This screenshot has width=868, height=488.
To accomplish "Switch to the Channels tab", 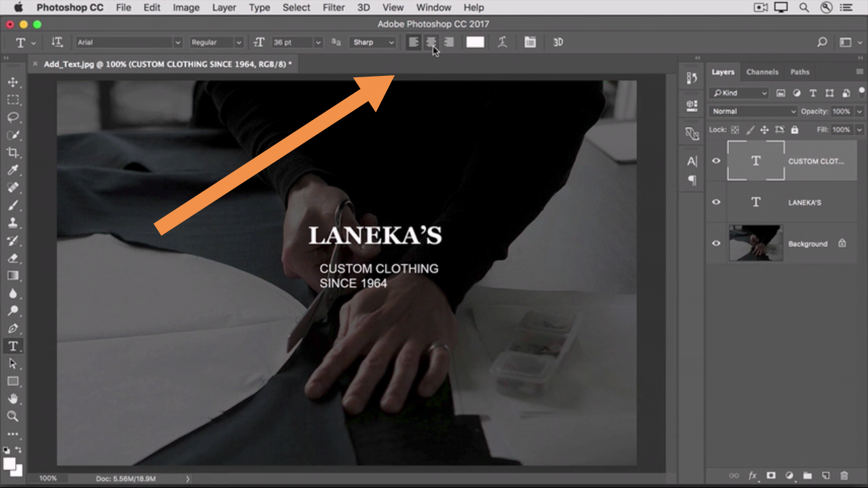I will coord(762,72).
